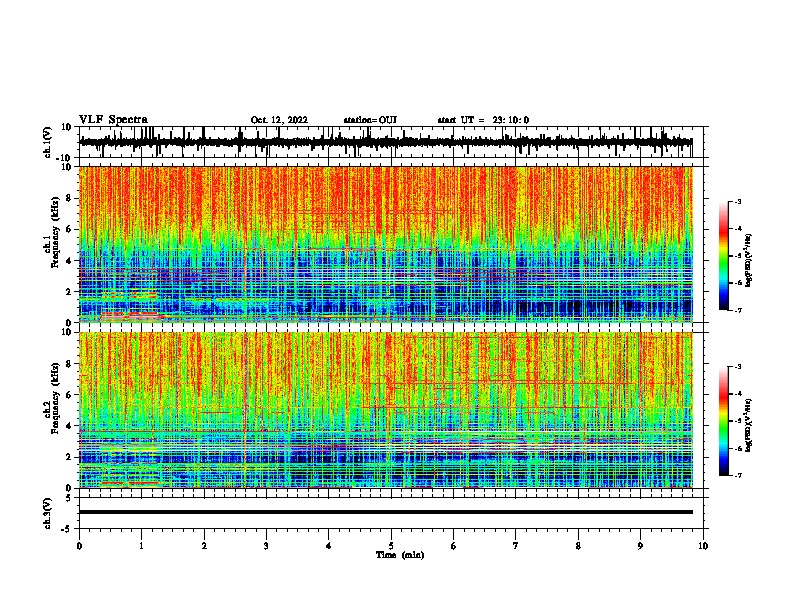Click the "station=OUI" header text
The width and height of the screenshot is (792, 612).
[370, 120]
